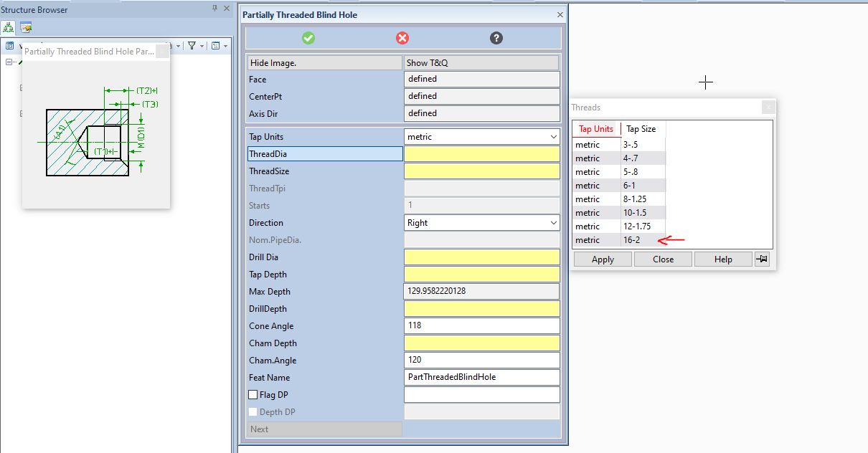Viewport: 868px width, 453px height.
Task: Open the filter dropdown arrow in Structure Browser
Action: (x=203, y=45)
